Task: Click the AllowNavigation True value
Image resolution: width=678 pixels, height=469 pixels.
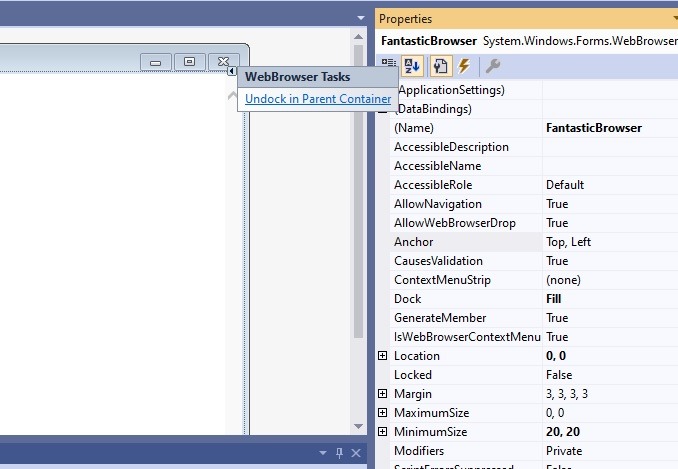Action: (557, 204)
